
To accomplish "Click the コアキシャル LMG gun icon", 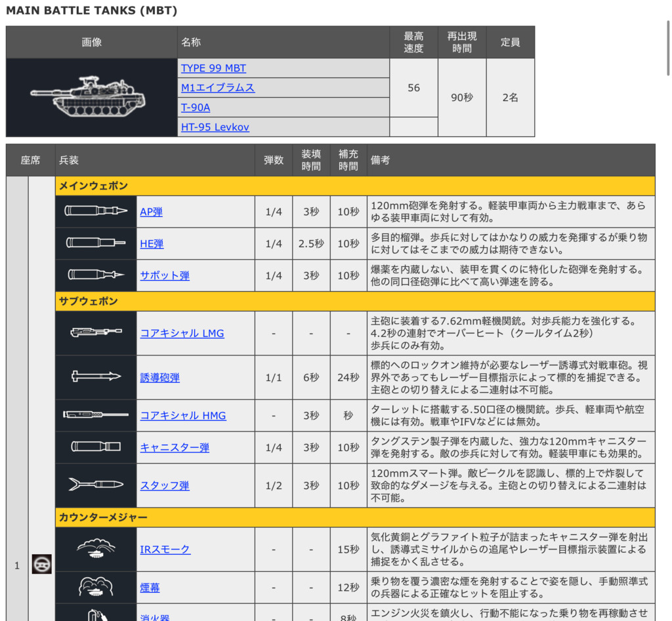I will click(96, 333).
